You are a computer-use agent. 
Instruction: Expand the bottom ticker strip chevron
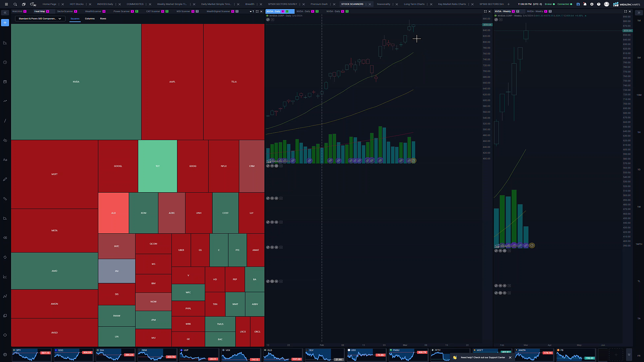tap(629, 355)
